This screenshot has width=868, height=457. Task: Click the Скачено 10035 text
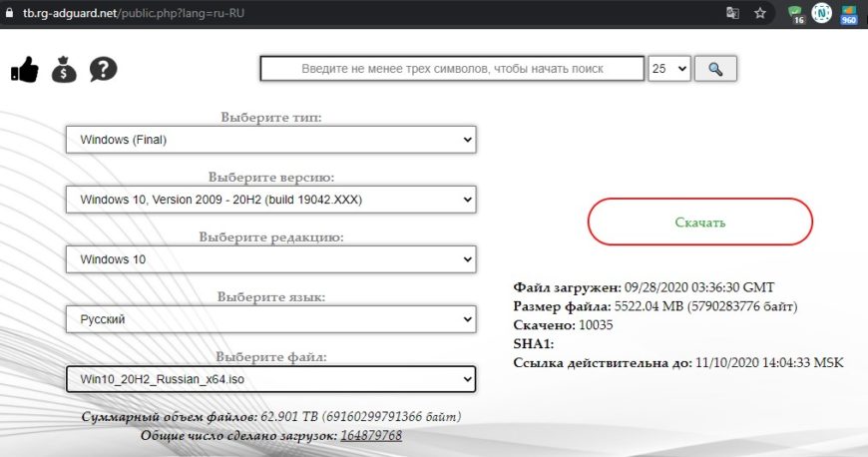pyautogui.click(x=563, y=325)
